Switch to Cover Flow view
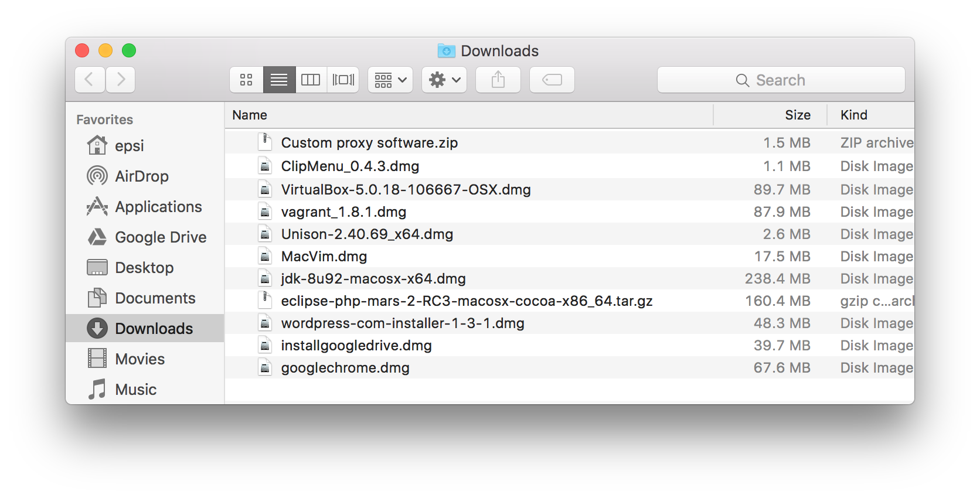980x498 pixels. point(343,80)
